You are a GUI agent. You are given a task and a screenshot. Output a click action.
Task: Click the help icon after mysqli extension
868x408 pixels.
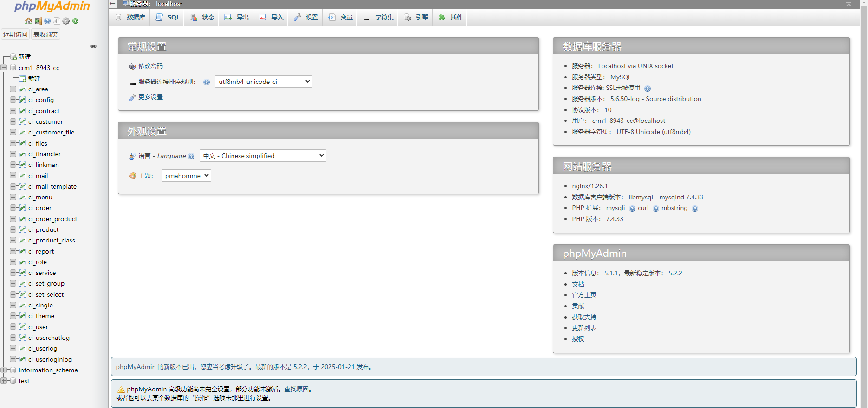pyautogui.click(x=632, y=209)
